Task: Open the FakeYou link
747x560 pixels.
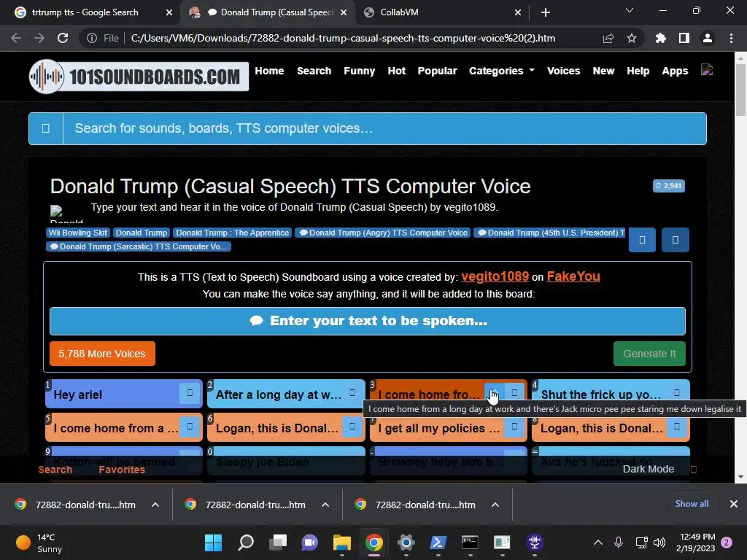Action: pyautogui.click(x=573, y=276)
